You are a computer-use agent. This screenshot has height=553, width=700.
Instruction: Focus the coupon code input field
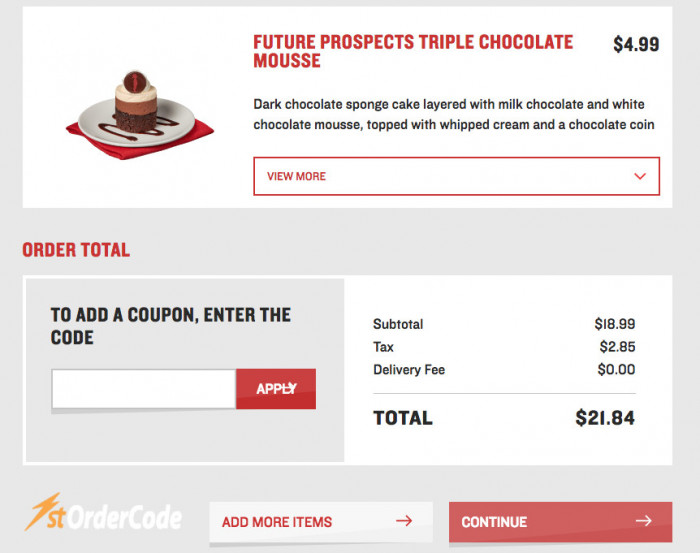[144, 389]
